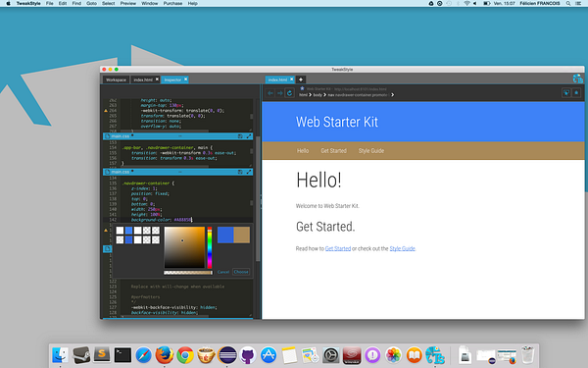
Task: Click Get Started in the brown nav bar
Action: pyautogui.click(x=333, y=150)
